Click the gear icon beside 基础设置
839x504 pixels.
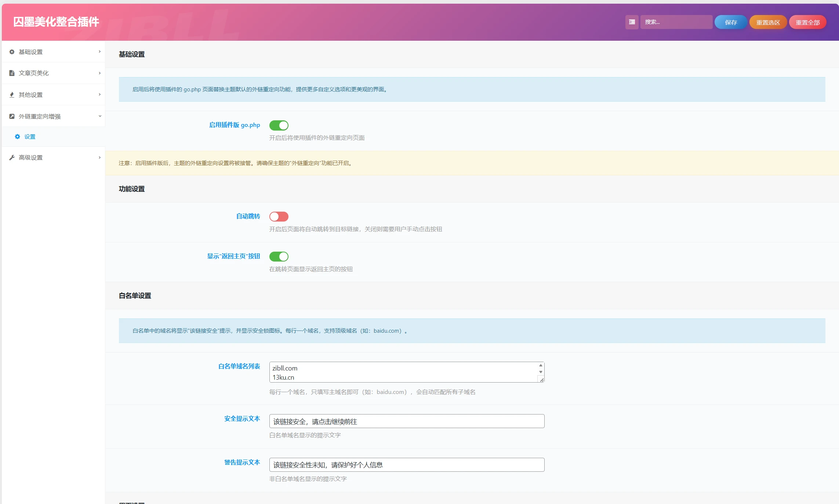12,52
